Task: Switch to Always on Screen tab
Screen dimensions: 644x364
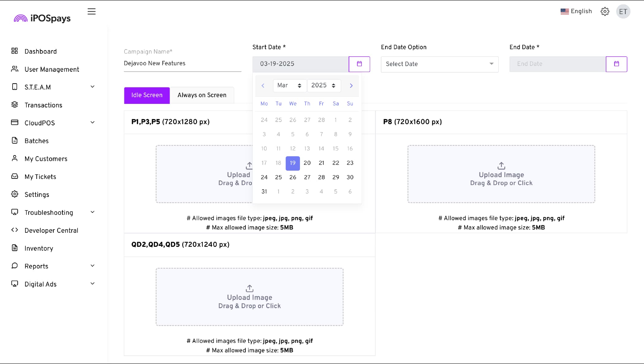Action: pos(202,95)
